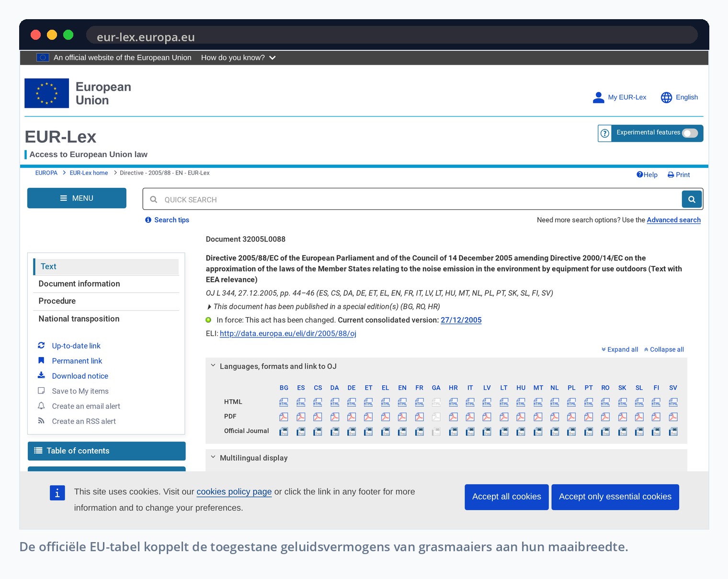Open the HTML version in DE
The height and width of the screenshot is (579, 728).
(352, 402)
